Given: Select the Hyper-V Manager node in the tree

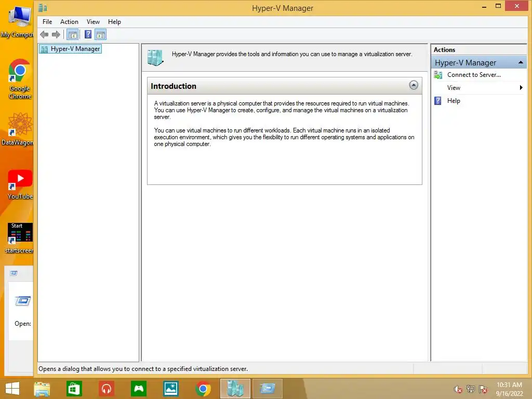Looking at the screenshot, I should [71, 49].
